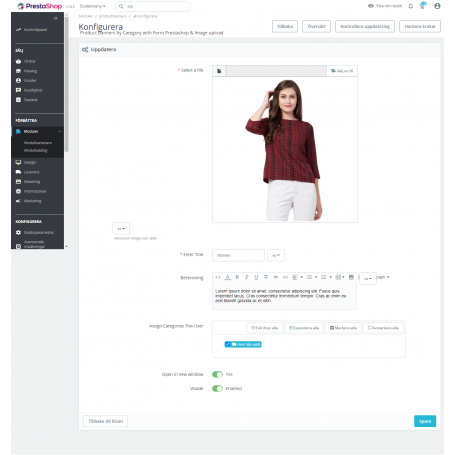Image resolution: width=455 pixels, height=455 pixels.
Task: Apply strikethrough formatting in description editor
Action: pos(266,277)
